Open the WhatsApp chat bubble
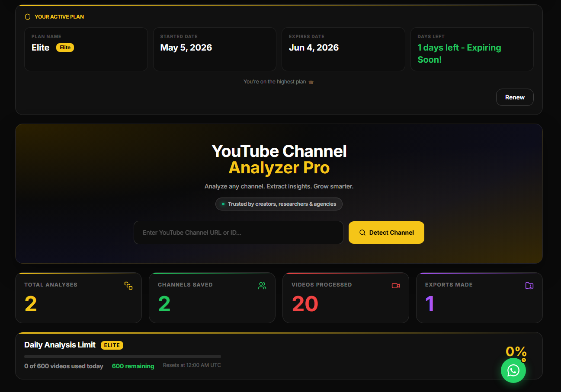 (x=513, y=370)
